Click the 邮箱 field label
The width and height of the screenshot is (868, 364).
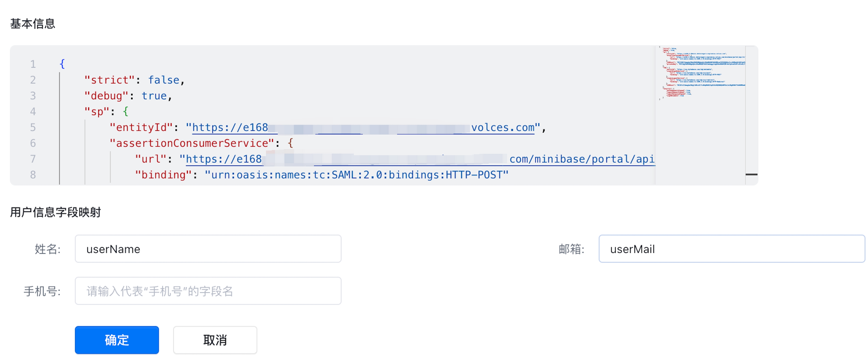[571, 249]
